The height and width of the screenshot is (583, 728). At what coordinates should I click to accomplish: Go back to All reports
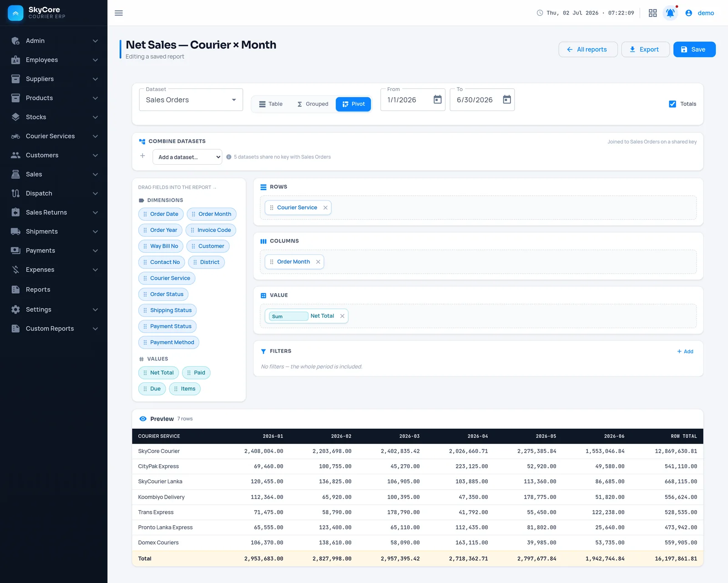(588, 50)
